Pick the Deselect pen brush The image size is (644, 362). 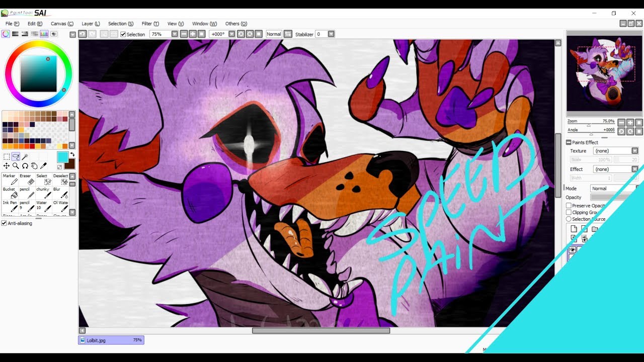pos(60,179)
